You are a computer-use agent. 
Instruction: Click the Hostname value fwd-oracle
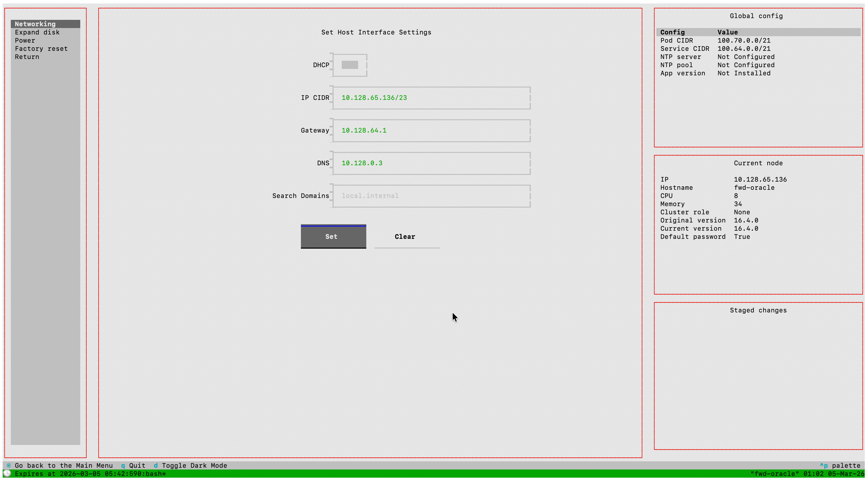coord(754,188)
